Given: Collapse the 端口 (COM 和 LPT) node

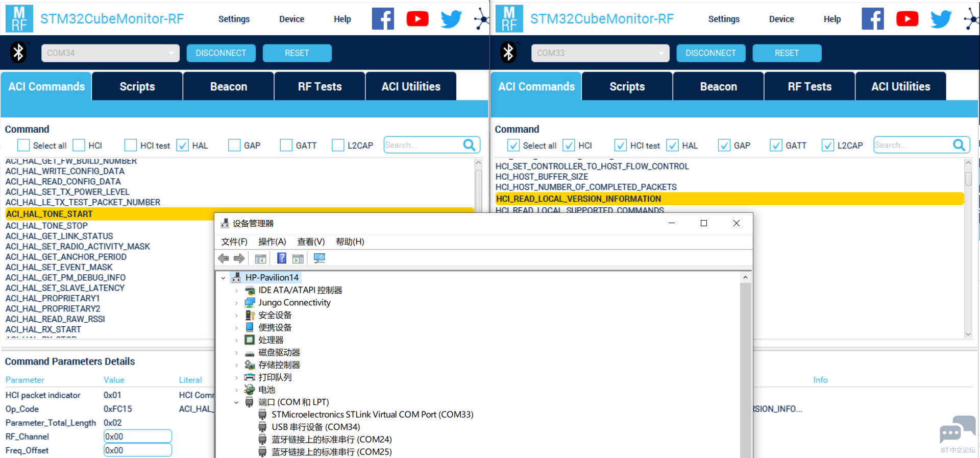Looking at the screenshot, I should [x=236, y=402].
